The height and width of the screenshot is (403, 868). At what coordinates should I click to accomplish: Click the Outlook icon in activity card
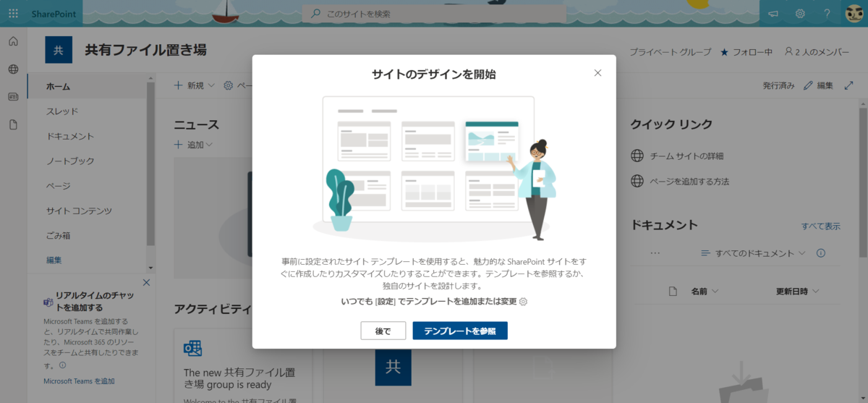(192, 348)
